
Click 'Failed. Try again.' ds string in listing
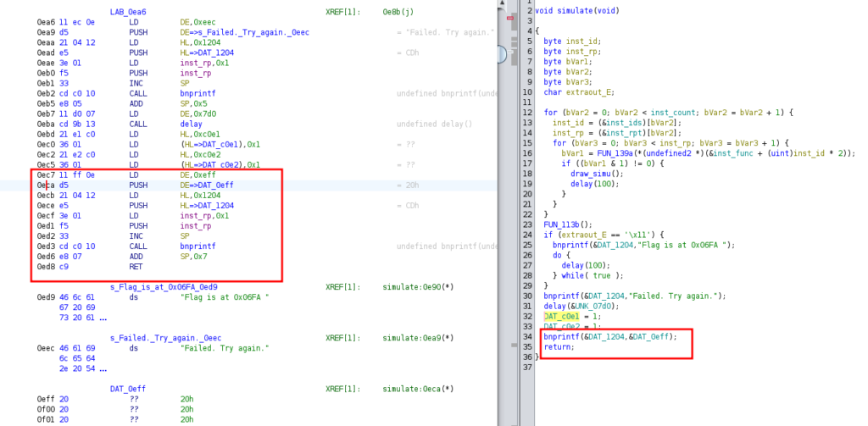225,348
